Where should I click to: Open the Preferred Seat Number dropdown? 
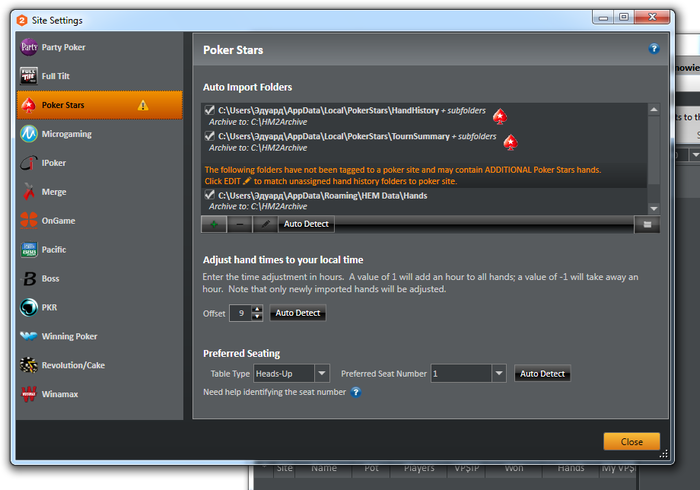click(x=499, y=374)
